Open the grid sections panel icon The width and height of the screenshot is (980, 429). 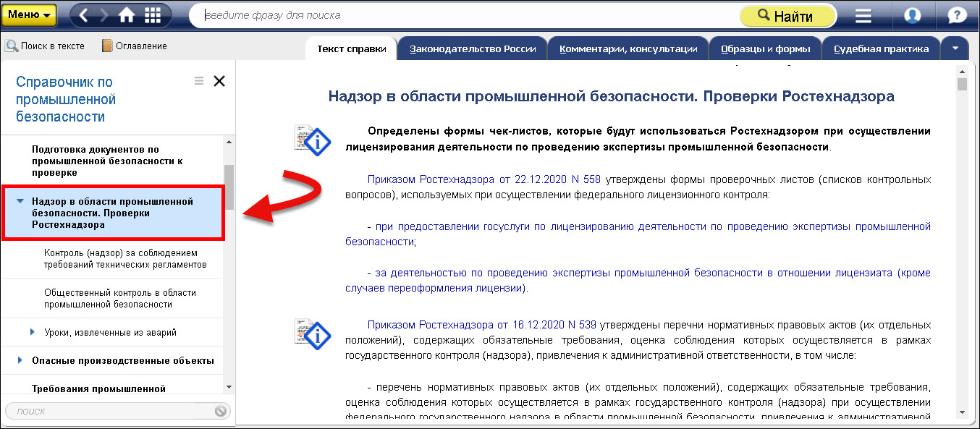coord(153,14)
